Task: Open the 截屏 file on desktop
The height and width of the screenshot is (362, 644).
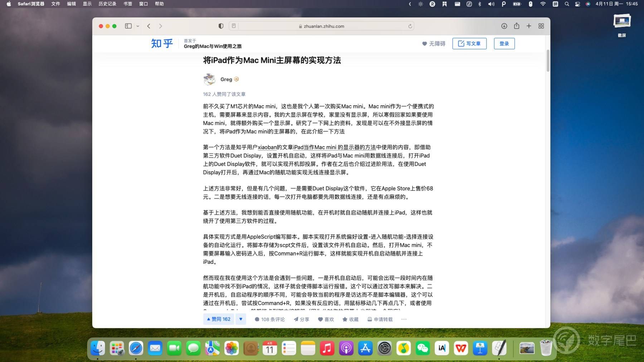Action: (622, 25)
